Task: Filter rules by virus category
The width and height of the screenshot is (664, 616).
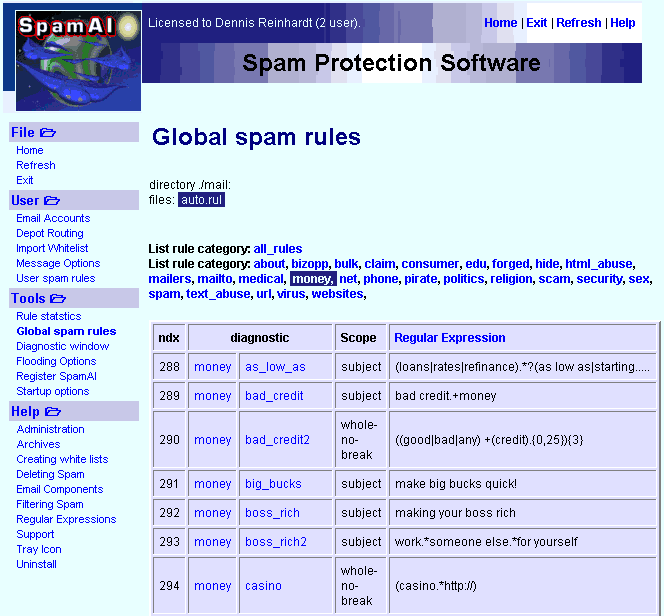Action: click(x=290, y=294)
